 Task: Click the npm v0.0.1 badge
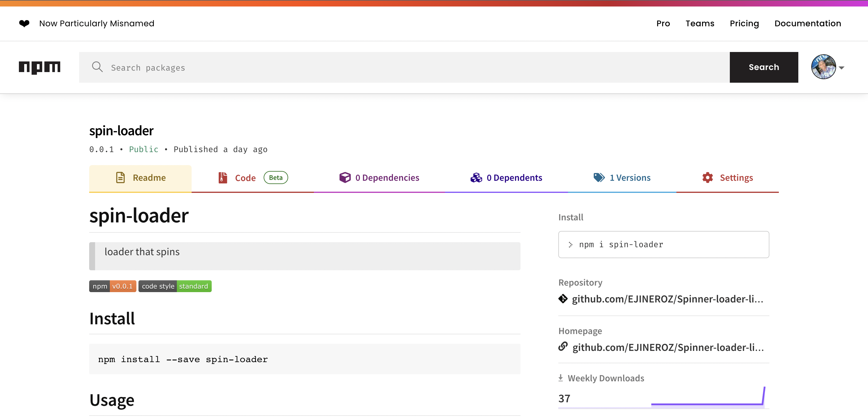click(112, 286)
